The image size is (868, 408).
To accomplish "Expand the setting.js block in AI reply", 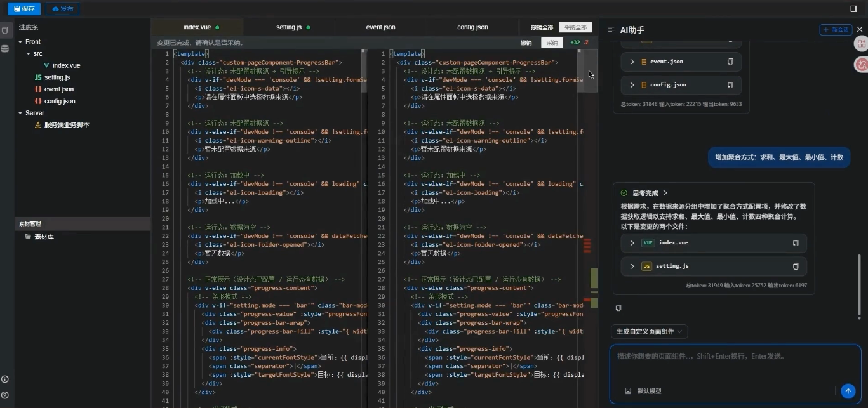I will click(632, 267).
